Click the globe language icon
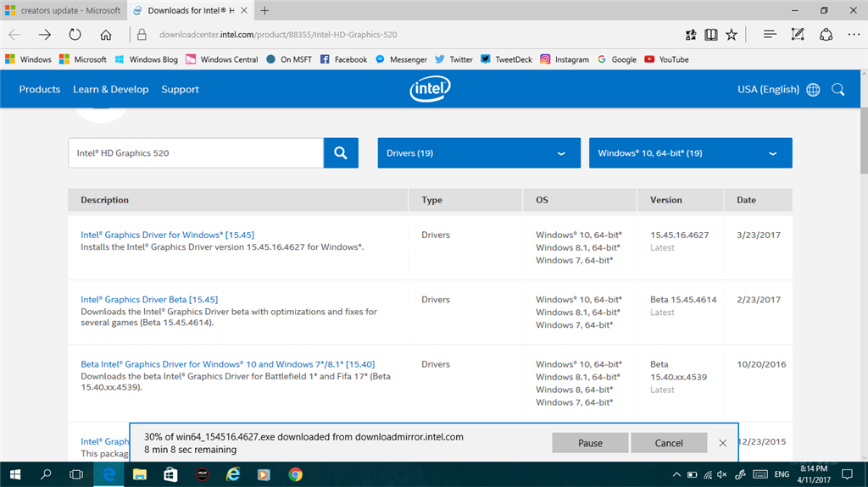The height and width of the screenshot is (487, 868). [x=813, y=90]
